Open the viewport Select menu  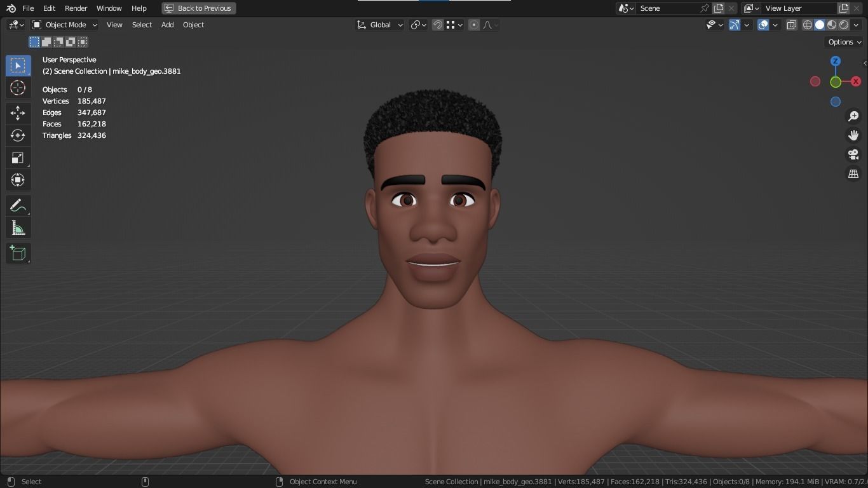142,25
